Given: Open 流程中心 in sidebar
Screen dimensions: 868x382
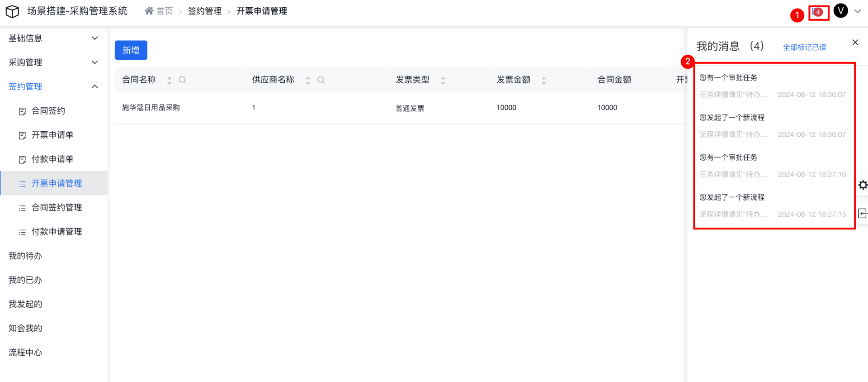Looking at the screenshot, I should pos(25,353).
